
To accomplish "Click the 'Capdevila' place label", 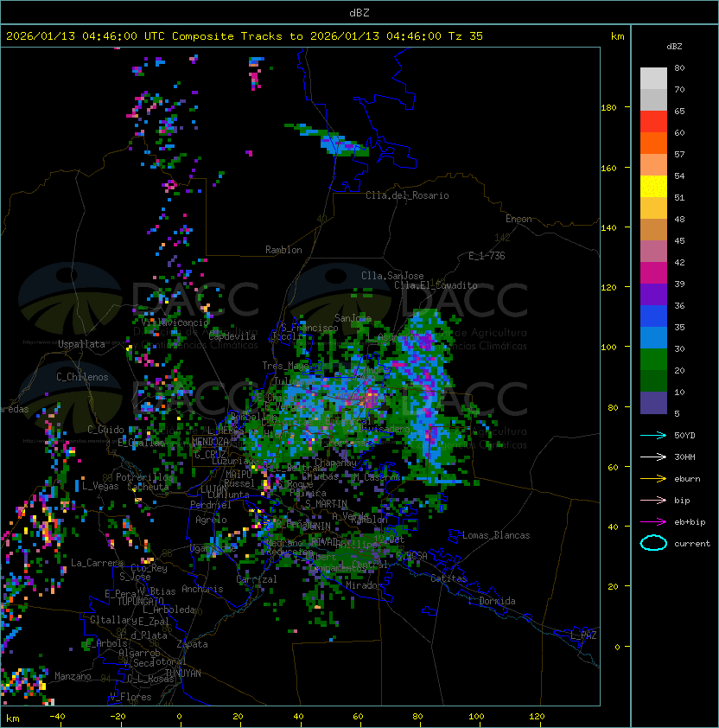I will pyautogui.click(x=232, y=336).
